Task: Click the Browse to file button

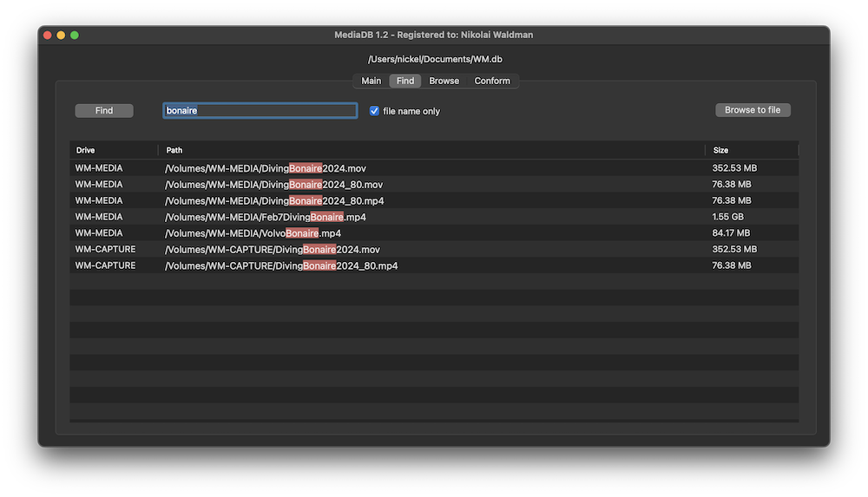Action: click(752, 110)
